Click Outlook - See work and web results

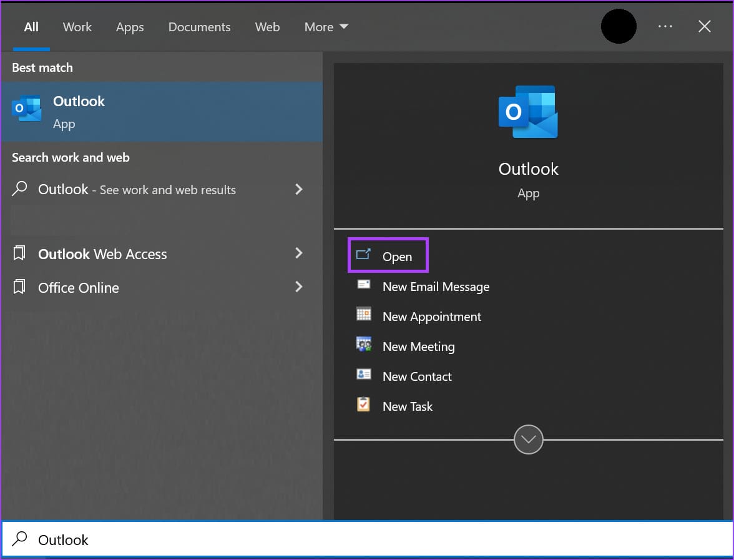tap(162, 189)
